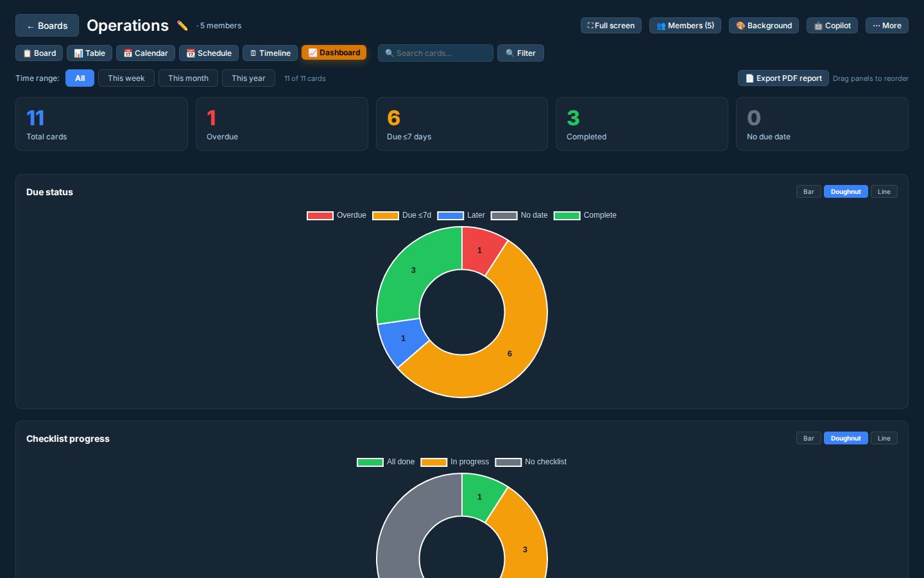Click the Completed stat tile
The image size is (924, 578).
(x=642, y=124)
